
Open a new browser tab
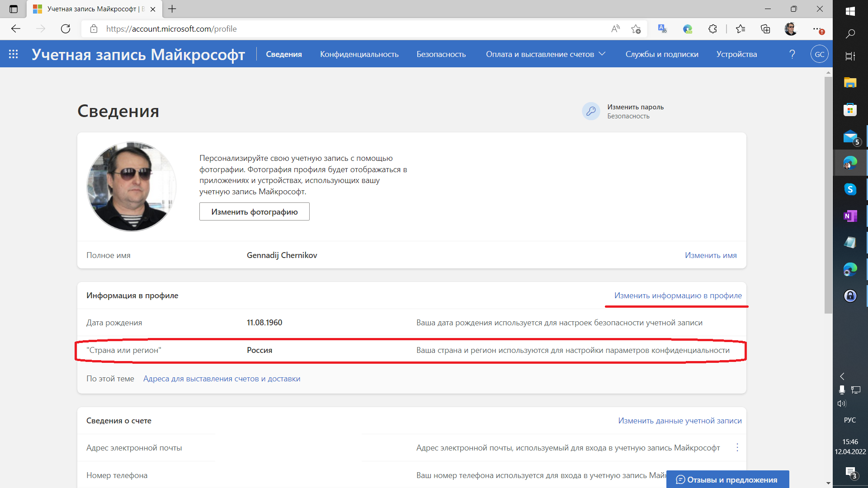(x=172, y=9)
